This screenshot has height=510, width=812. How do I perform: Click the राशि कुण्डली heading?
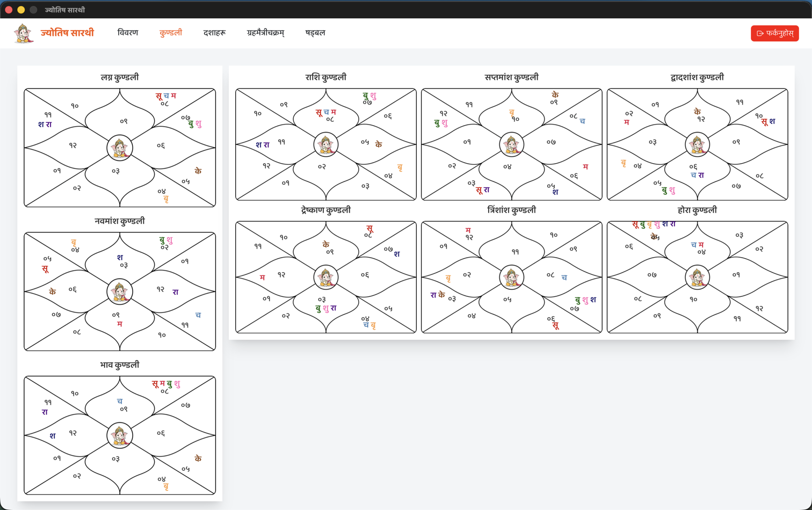pos(326,77)
